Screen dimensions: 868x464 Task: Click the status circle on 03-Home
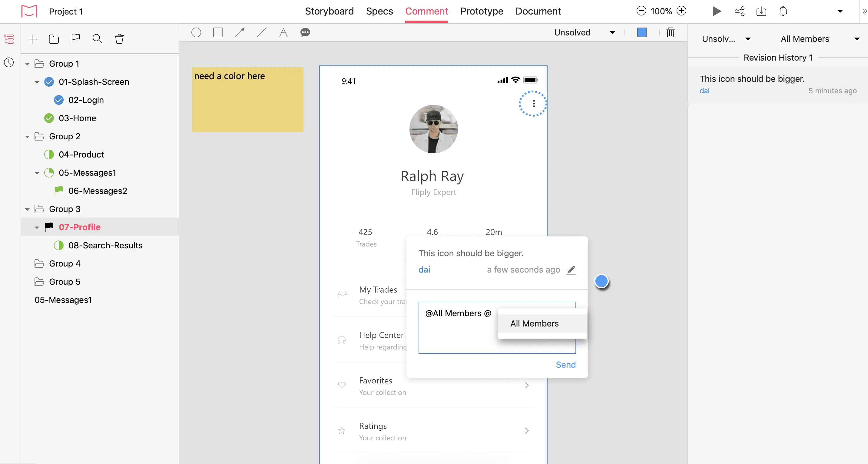point(49,118)
